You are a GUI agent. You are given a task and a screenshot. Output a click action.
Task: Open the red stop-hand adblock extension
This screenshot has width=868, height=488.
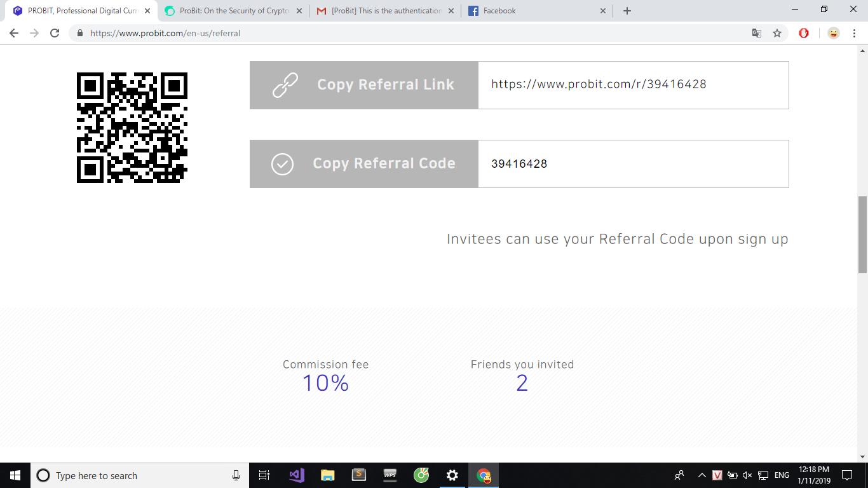coord(804,33)
